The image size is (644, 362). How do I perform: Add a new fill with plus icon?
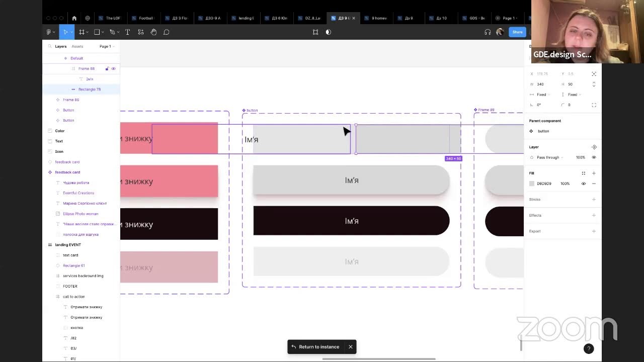(594, 173)
